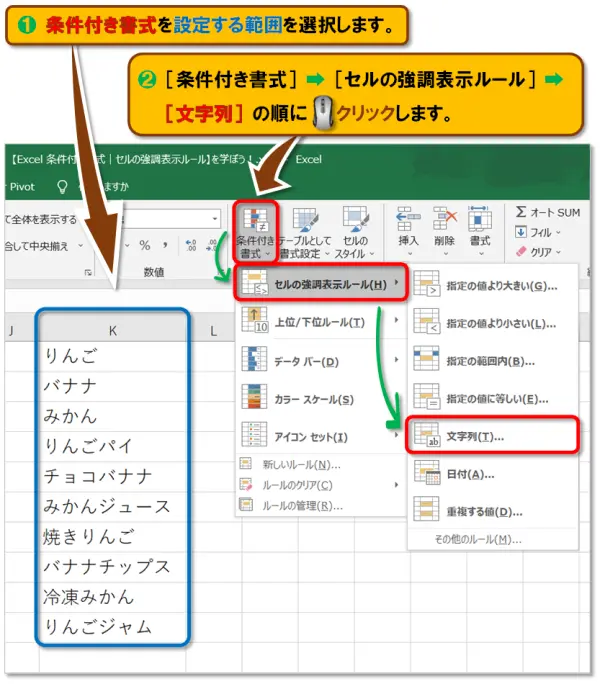
Task: Select カラー スケール(S) menu item
Action: pos(321,398)
